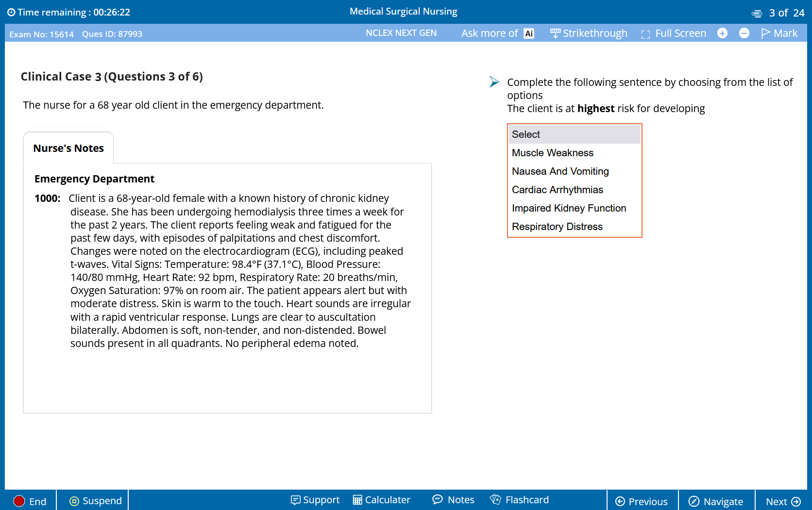Switch to the Nurse's Notes tab
Image resolution: width=812 pixels, height=510 pixels.
click(68, 148)
